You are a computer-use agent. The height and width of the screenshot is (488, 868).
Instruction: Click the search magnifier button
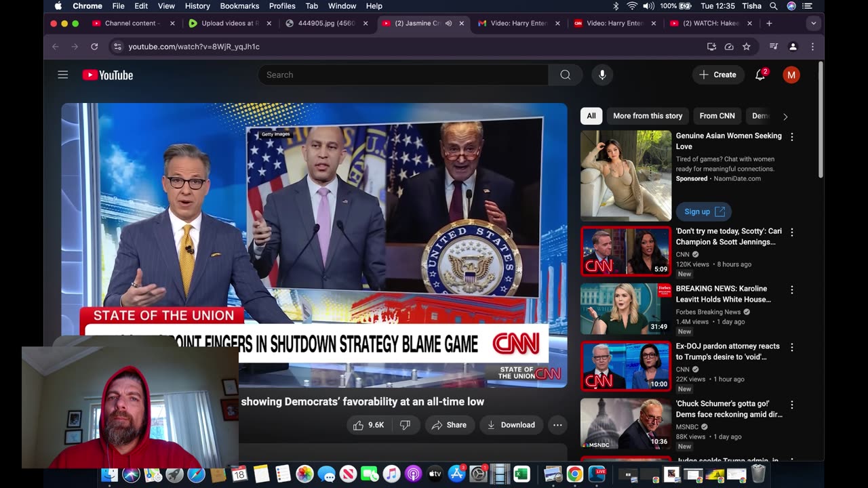point(565,75)
